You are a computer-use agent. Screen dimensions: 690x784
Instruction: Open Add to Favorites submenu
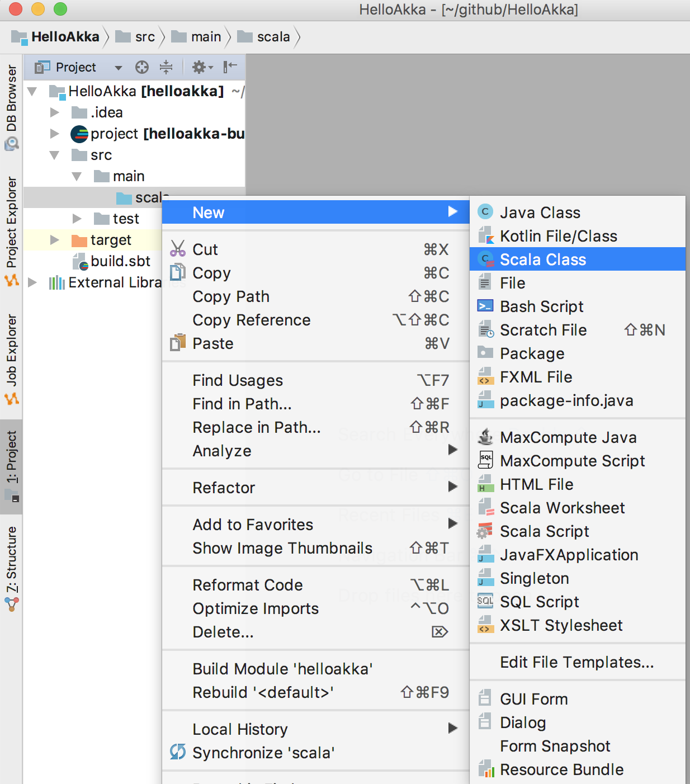pyautogui.click(x=315, y=524)
